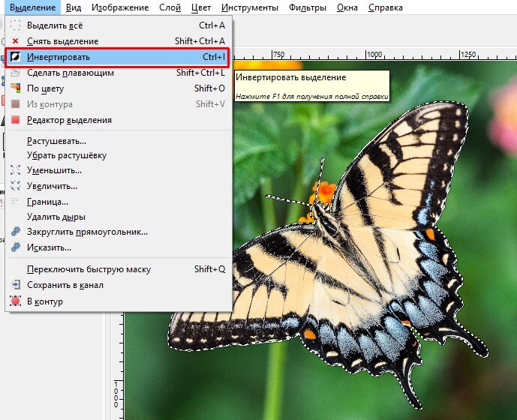517x420 pixels.
Task: Open the Справка menu
Action: [386, 7]
